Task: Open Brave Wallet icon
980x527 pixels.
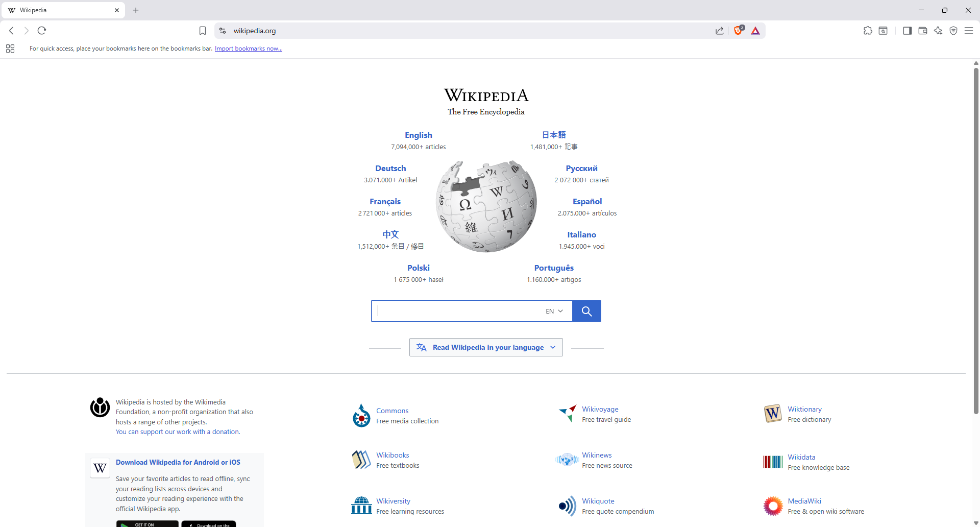Action: click(923, 31)
